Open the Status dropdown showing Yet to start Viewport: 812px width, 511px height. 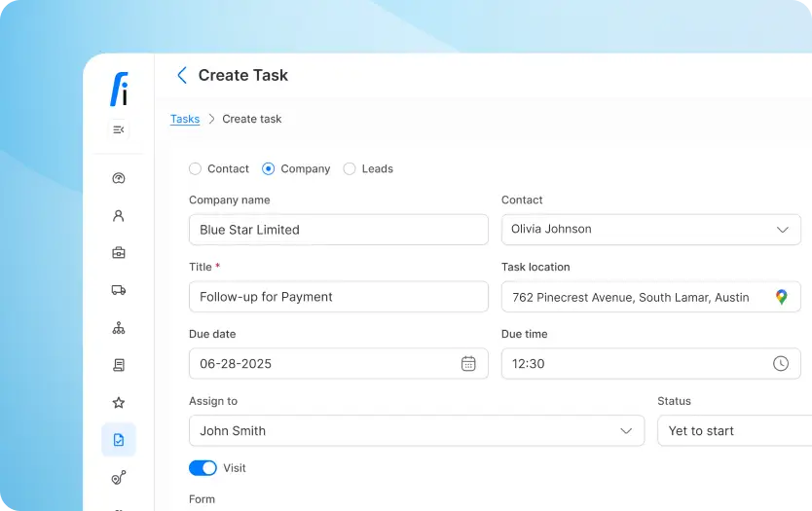(x=734, y=430)
